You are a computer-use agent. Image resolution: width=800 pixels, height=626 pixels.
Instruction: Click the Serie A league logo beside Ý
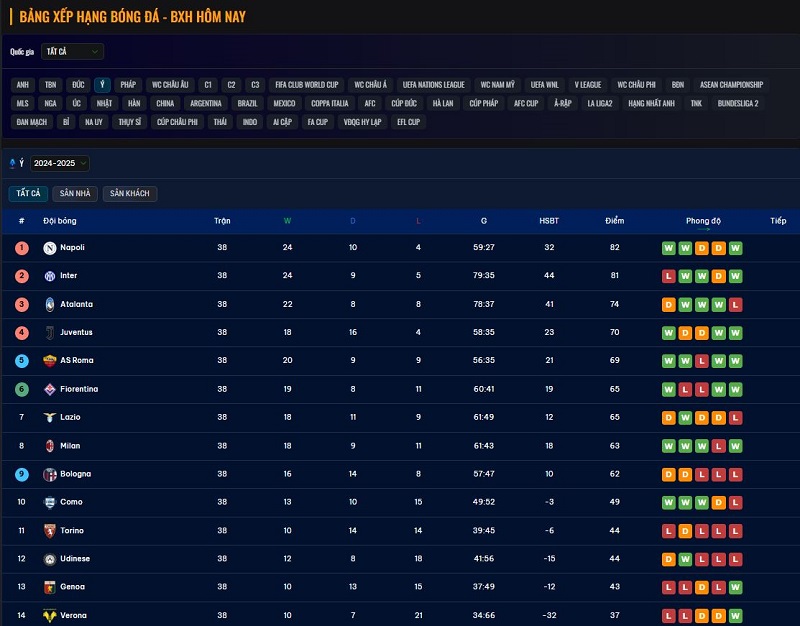pos(12,163)
